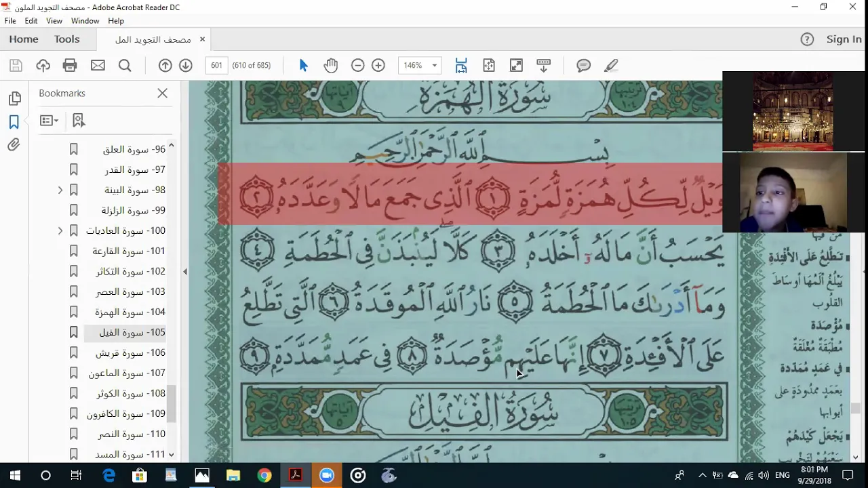
Task: Activate the hand pan tool
Action: [x=330, y=65]
